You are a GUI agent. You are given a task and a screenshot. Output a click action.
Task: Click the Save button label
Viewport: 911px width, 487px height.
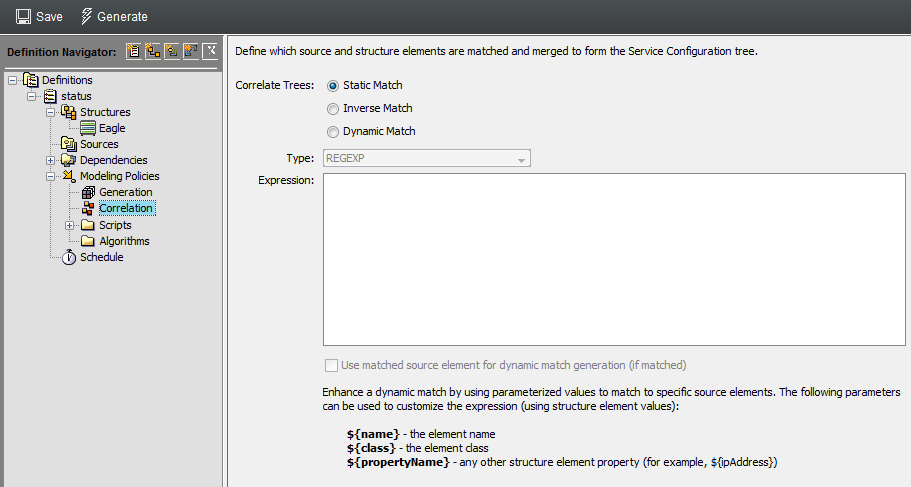tap(49, 17)
